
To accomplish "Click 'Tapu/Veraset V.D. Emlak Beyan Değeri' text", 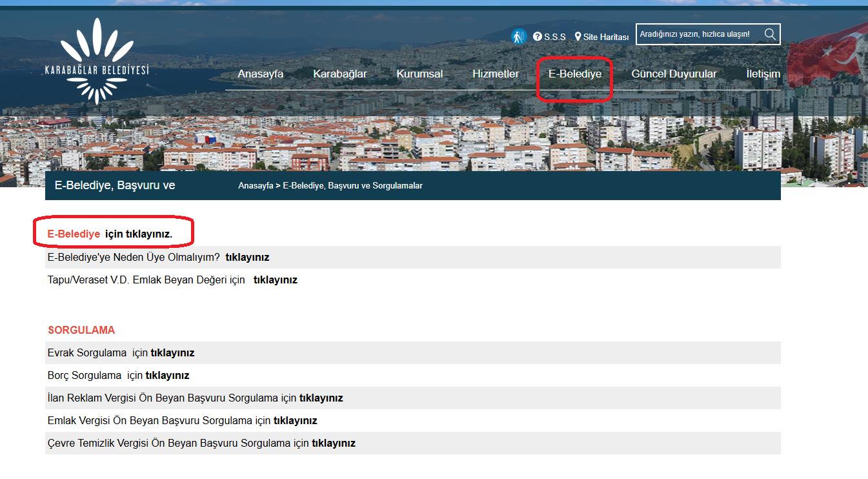I will click(x=139, y=280).
